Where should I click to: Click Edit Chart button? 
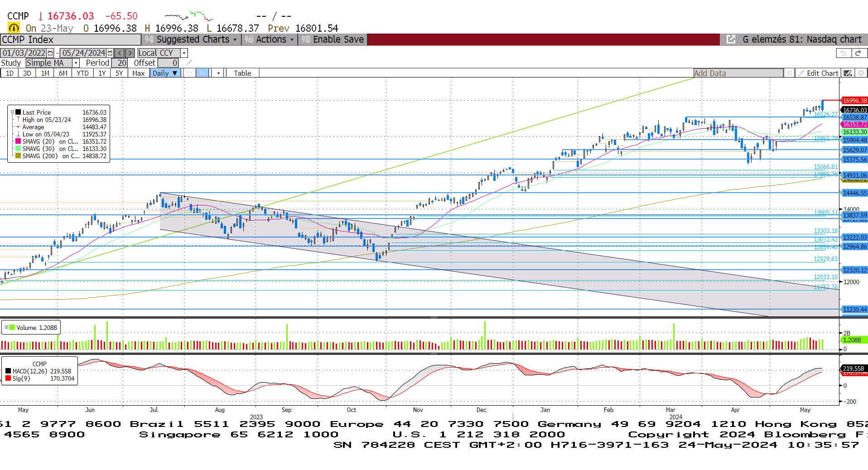pyautogui.click(x=818, y=73)
